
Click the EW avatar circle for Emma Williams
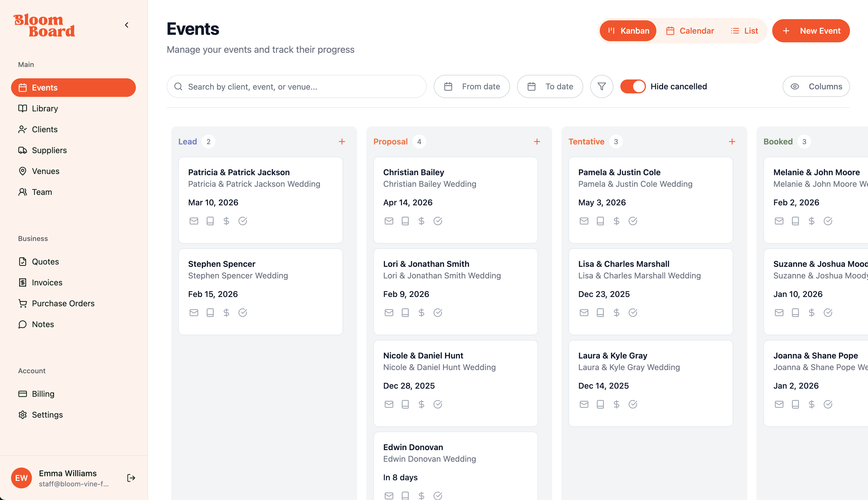[x=21, y=478]
